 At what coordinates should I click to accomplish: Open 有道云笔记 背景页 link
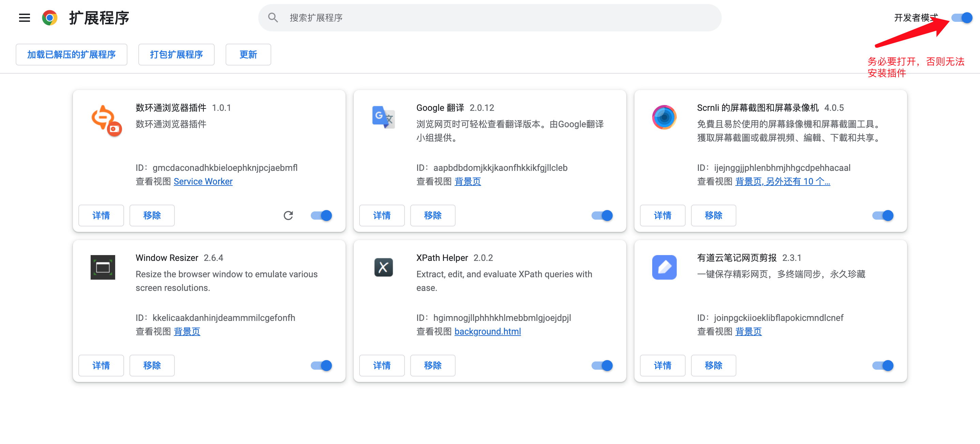tap(749, 332)
